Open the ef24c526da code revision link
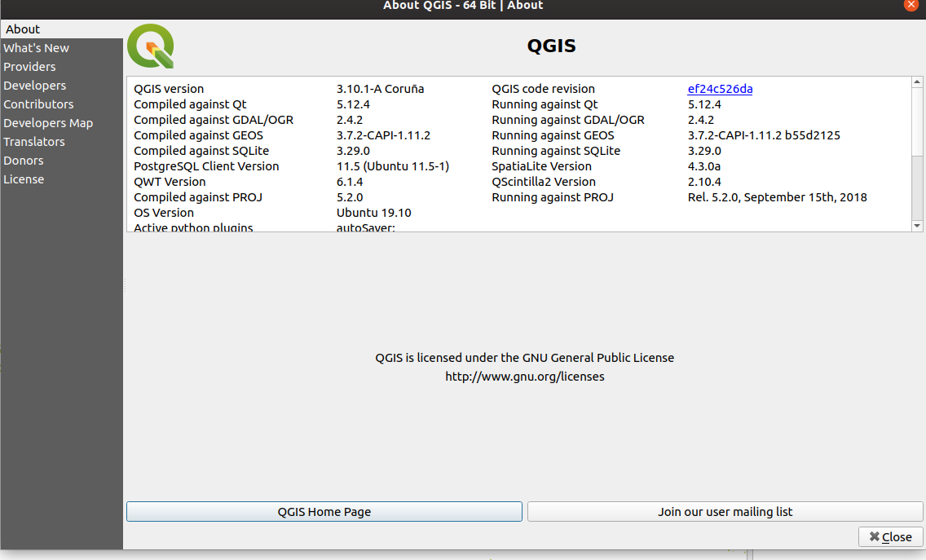This screenshot has width=926, height=560. 720,89
